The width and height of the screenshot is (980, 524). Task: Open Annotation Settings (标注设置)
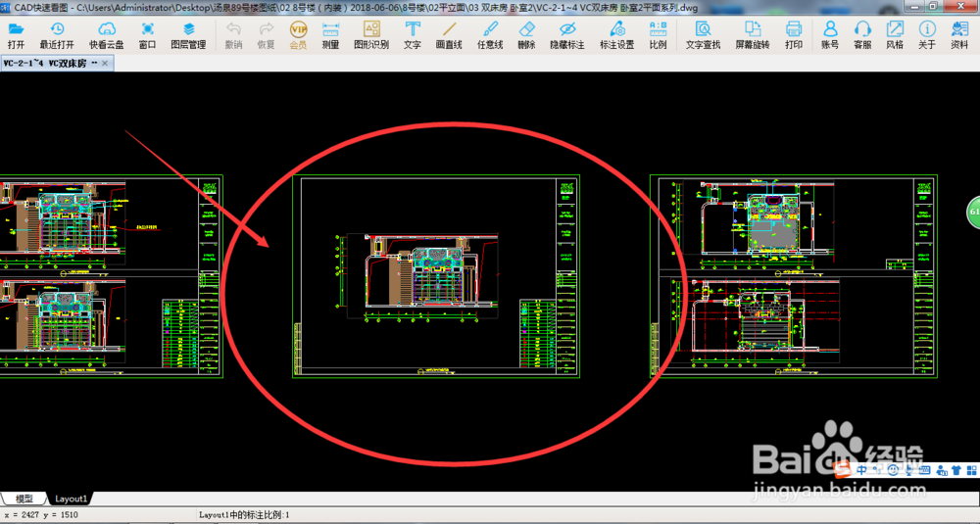click(x=616, y=34)
